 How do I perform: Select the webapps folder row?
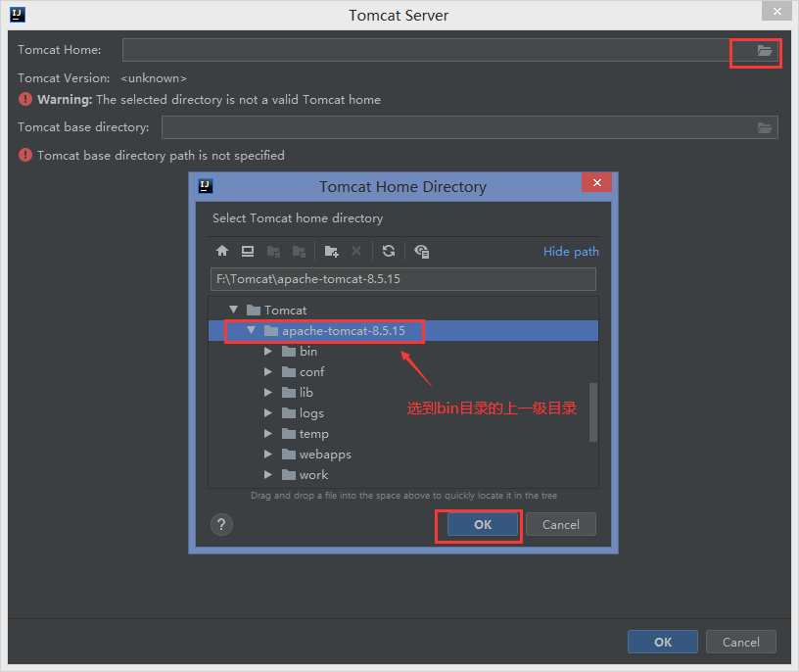[403, 454]
